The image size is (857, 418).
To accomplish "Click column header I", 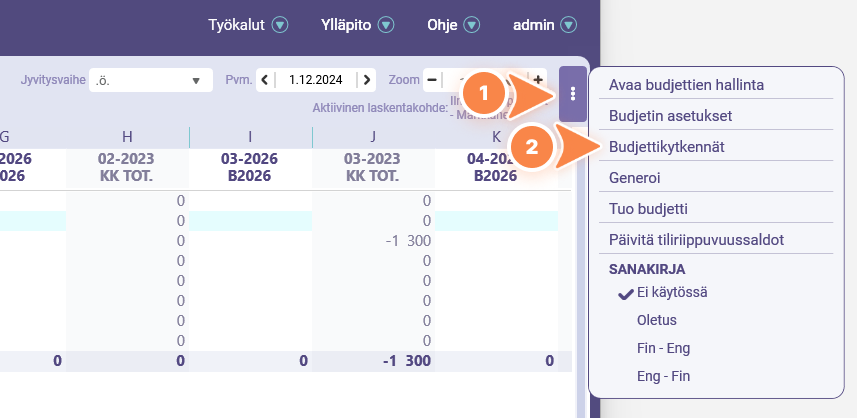I will [250, 137].
